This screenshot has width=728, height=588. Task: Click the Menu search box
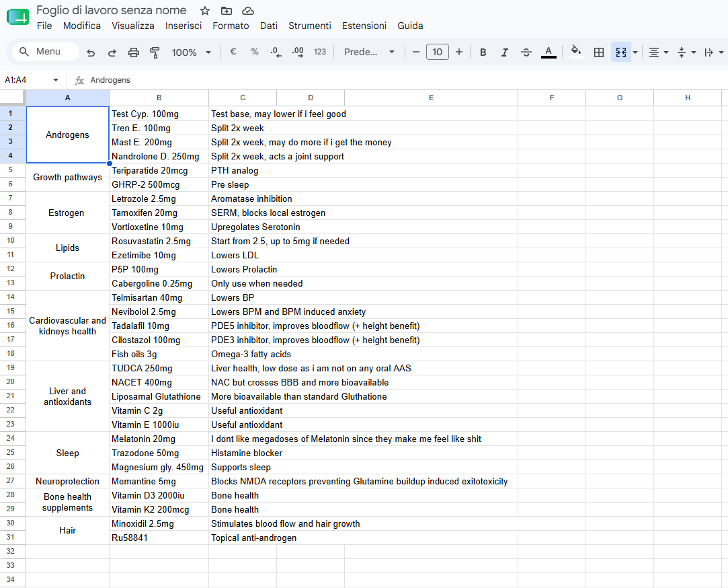[x=46, y=52]
